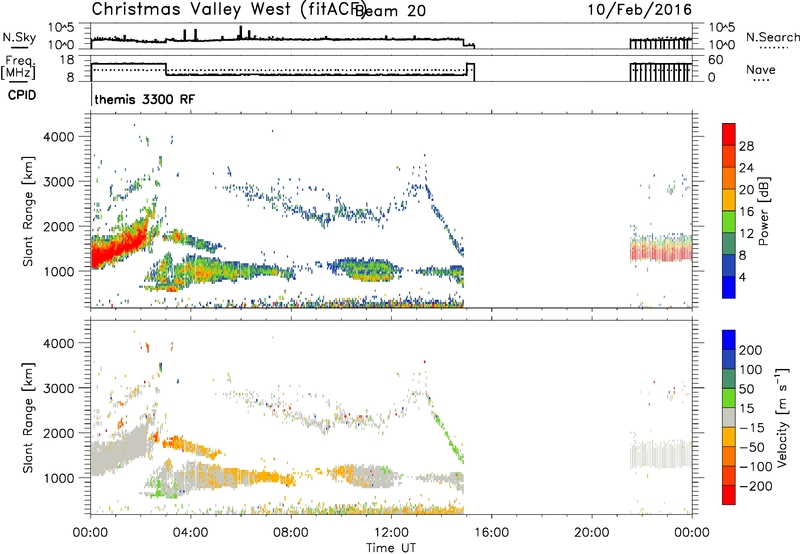Click the 'Velocity [m s-1]' colorbar label

pos(782,417)
